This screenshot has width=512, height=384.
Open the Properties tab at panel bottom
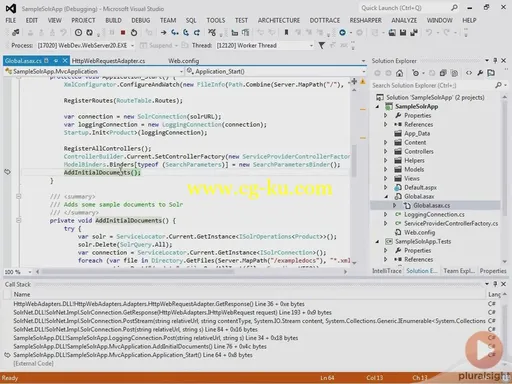[x=493, y=271]
